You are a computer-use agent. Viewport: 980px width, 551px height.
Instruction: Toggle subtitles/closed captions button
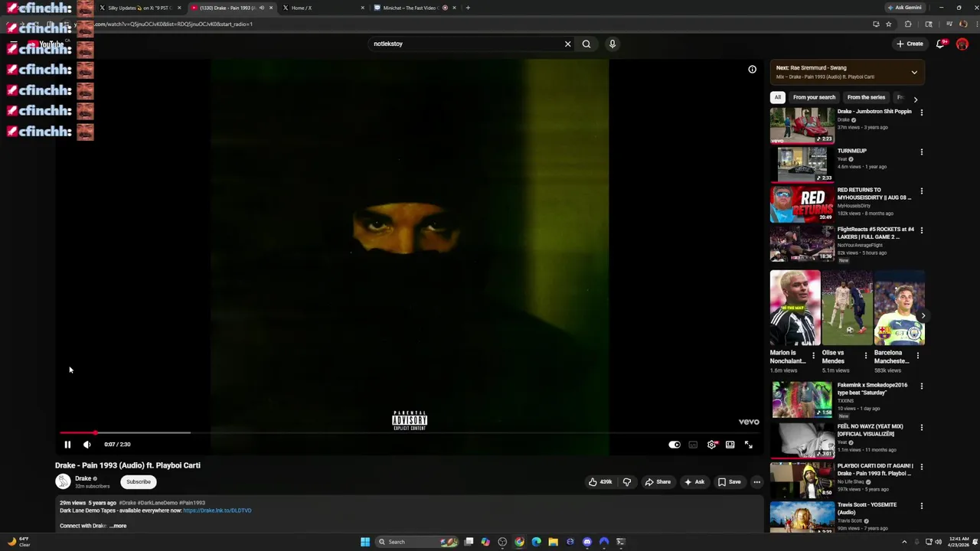coord(693,445)
